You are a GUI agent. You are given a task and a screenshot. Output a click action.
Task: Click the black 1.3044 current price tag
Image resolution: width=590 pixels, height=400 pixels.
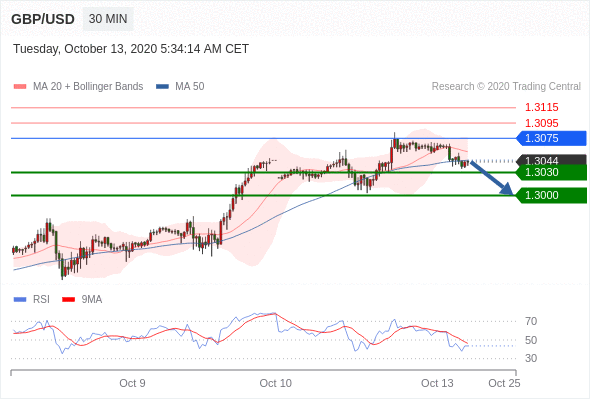click(x=552, y=160)
